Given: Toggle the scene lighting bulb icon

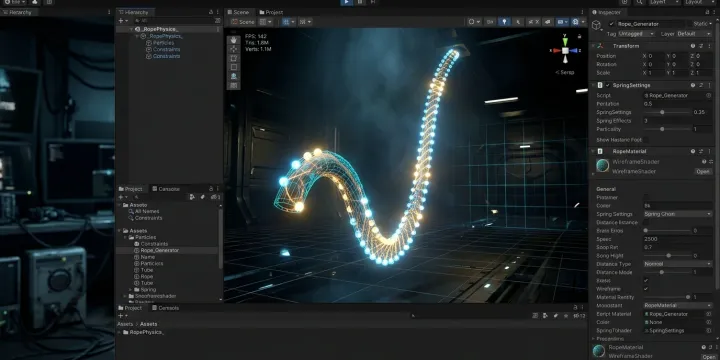Looking at the screenshot, I should coord(504,22).
